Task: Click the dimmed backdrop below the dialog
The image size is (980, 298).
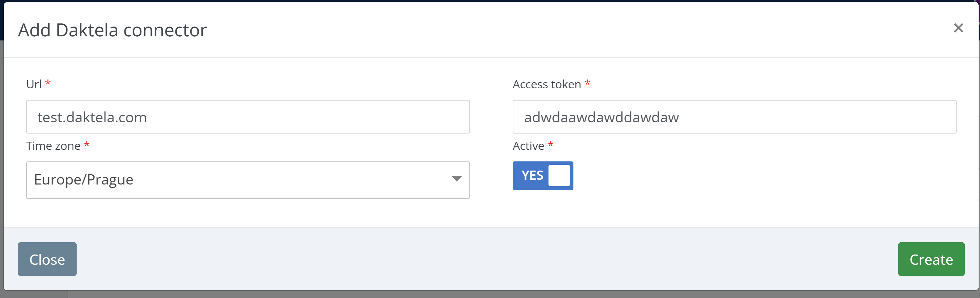Action: [456, 295]
